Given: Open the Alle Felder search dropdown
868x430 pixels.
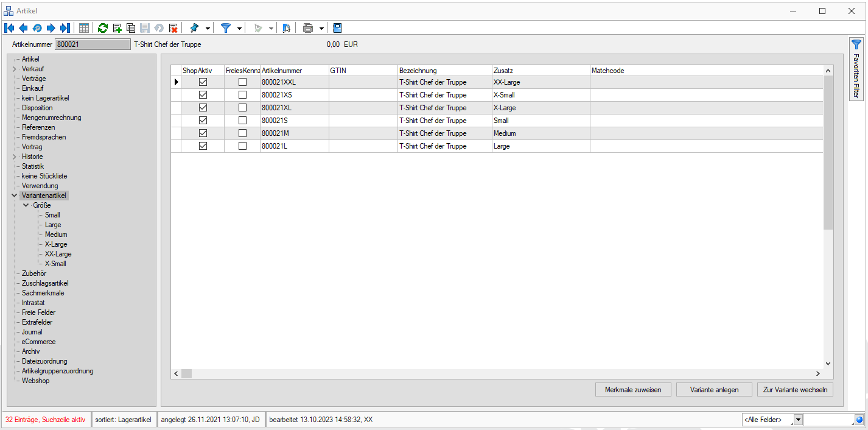Looking at the screenshot, I should coord(799,420).
